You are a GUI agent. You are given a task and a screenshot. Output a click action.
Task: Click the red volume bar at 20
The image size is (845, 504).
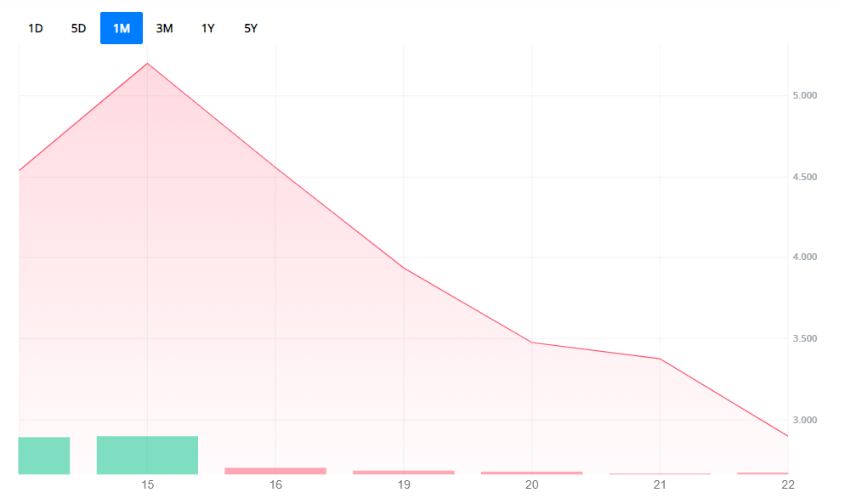pos(531,473)
